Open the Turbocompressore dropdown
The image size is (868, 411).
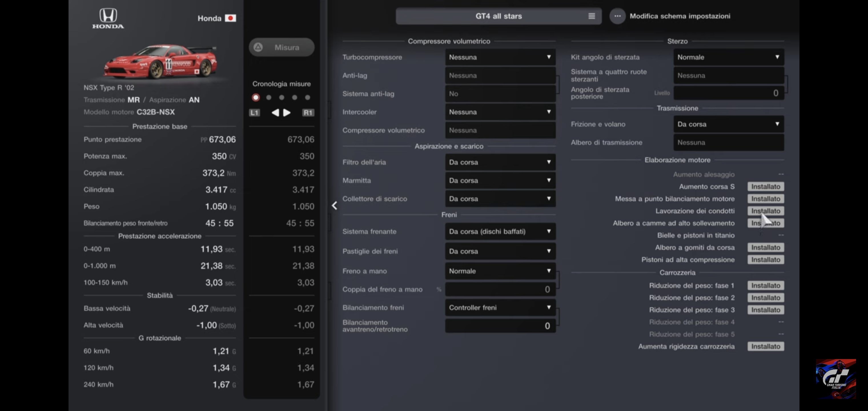tap(500, 57)
